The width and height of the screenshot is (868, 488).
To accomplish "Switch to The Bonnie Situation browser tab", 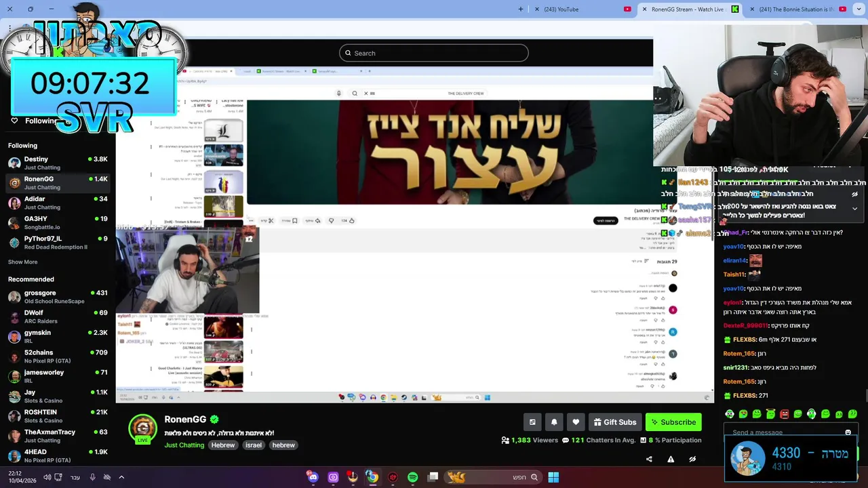I will click(x=797, y=9).
